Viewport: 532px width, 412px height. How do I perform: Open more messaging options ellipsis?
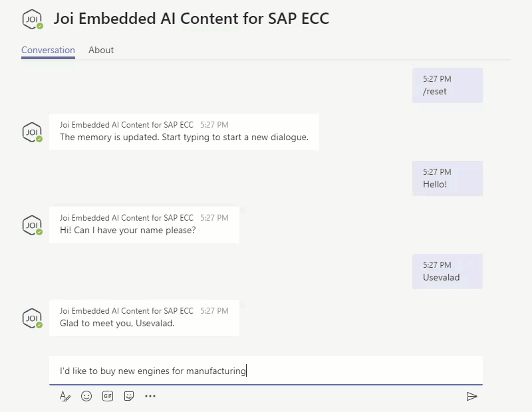(x=150, y=396)
